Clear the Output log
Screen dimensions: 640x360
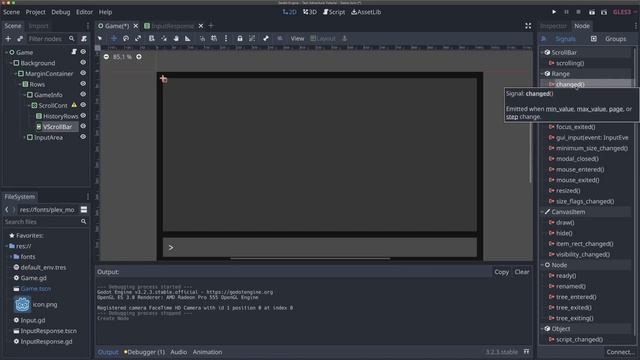(522, 272)
